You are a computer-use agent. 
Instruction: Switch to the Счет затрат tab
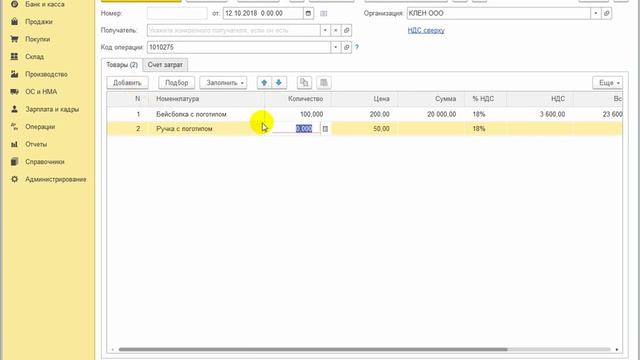click(x=165, y=65)
